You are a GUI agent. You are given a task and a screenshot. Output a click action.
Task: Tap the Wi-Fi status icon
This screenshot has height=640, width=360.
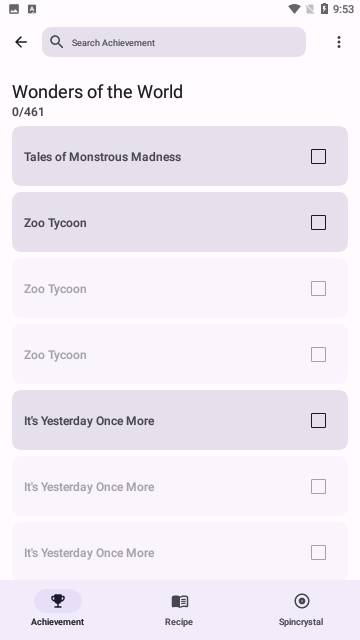(294, 9)
